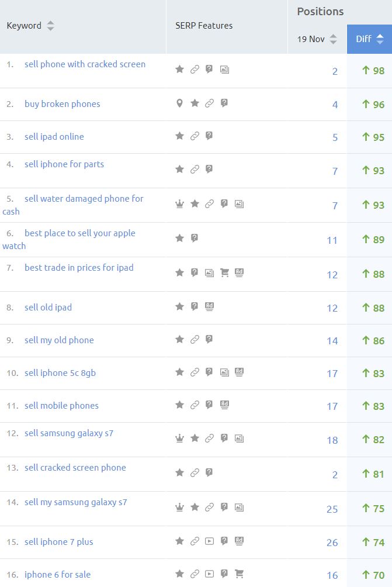Click the shopping cart icon for iphone 6 for sale
Screen dimensions: 392x587
[239, 574]
